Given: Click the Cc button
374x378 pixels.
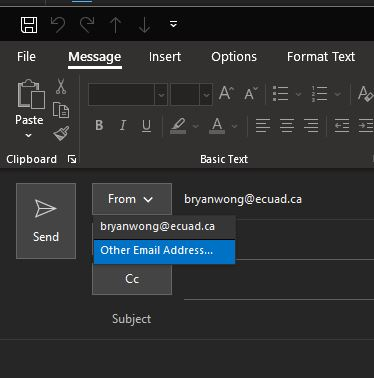Looking at the screenshot, I should coord(132,279).
